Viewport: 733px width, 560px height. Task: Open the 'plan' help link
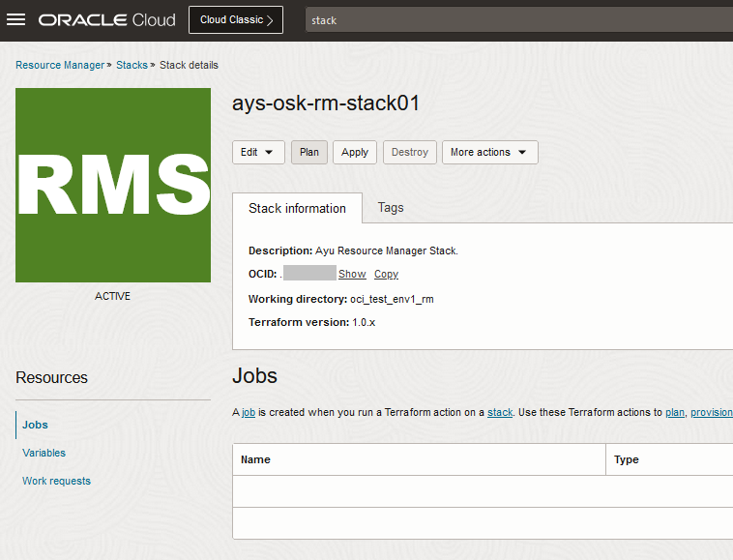pyautogui.click(x=675, y=412)
